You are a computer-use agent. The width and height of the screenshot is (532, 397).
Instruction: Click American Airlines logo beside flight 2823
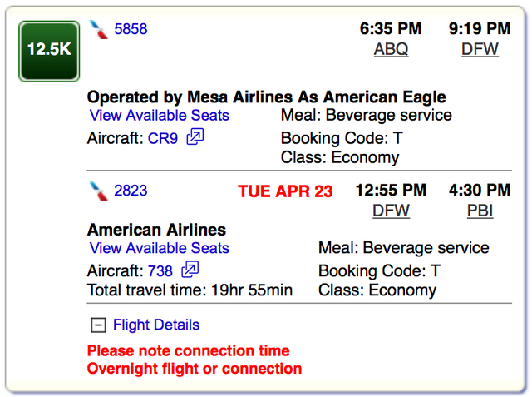[99, 191]
